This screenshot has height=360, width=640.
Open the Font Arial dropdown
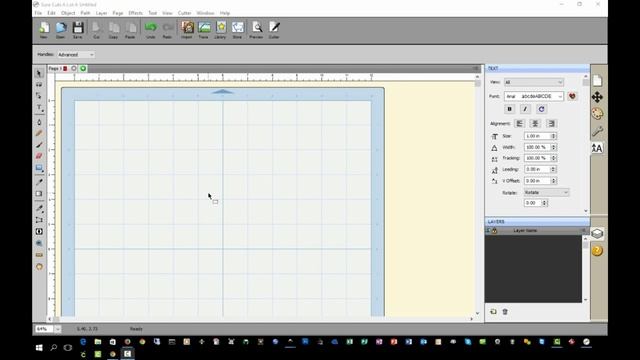click(534, 96)
